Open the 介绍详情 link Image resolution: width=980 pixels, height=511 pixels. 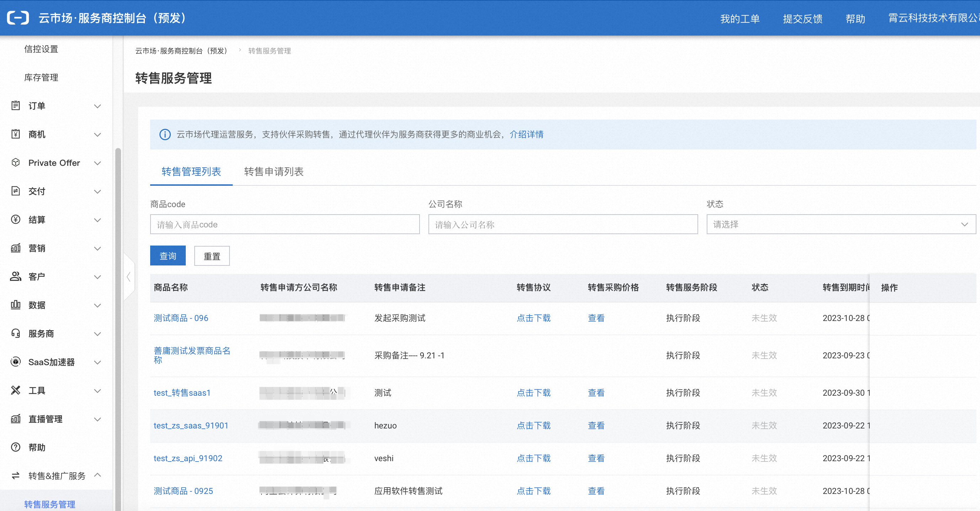click(527, 134)
